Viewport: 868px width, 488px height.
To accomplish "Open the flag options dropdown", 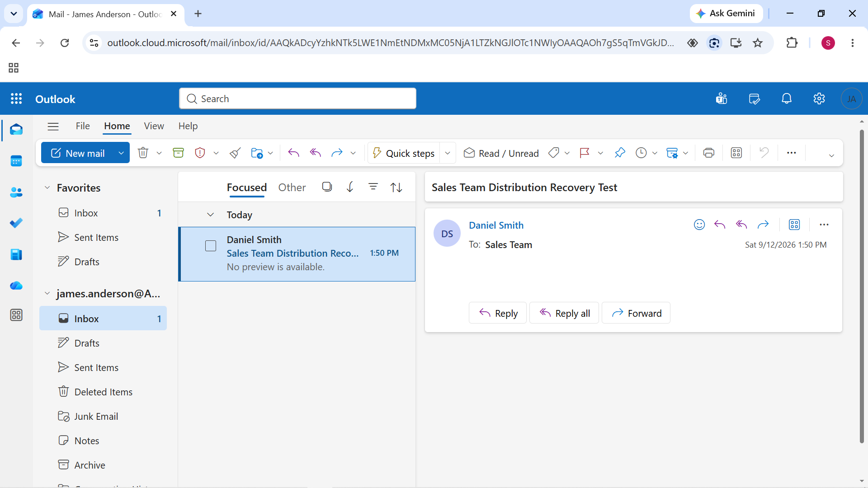I will [x=600, y=153].
